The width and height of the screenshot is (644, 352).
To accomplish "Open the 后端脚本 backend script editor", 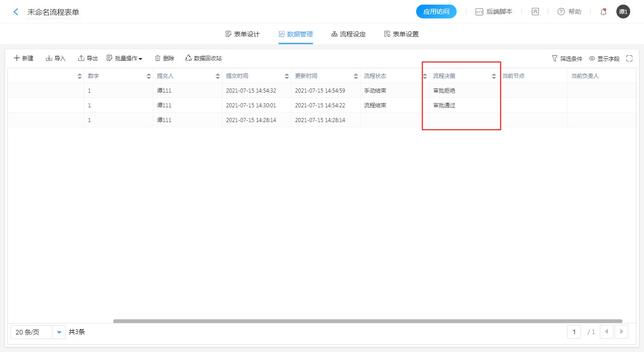I will point(493,12).
